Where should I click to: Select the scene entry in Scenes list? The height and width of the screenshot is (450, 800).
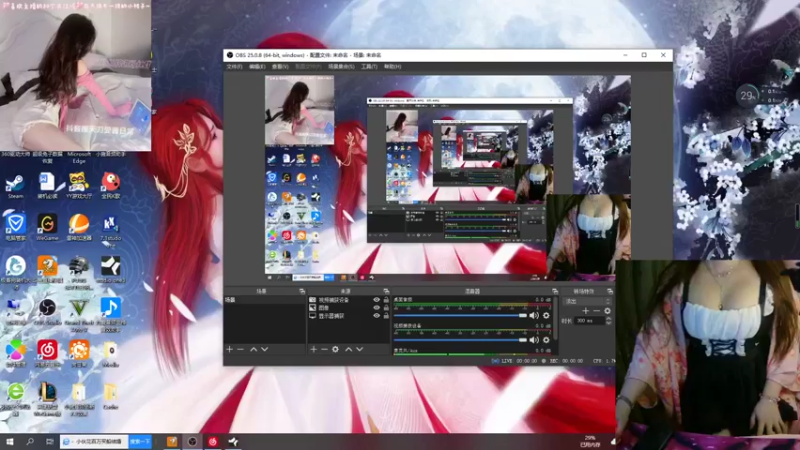click(x=265, y=300)
